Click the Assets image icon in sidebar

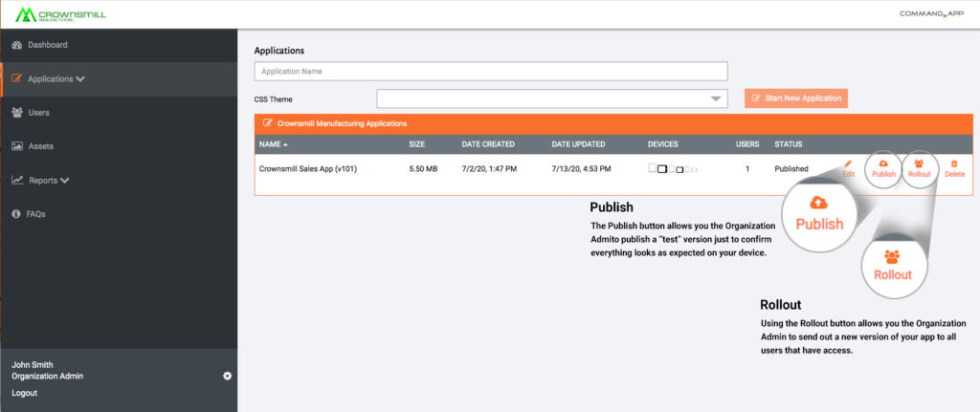point(17,146)
